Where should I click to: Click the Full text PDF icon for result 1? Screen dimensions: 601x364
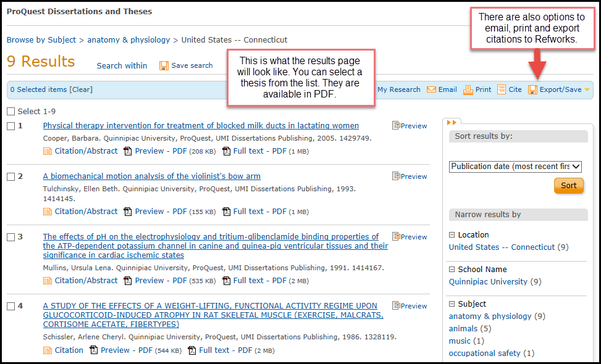coord(227,152)
